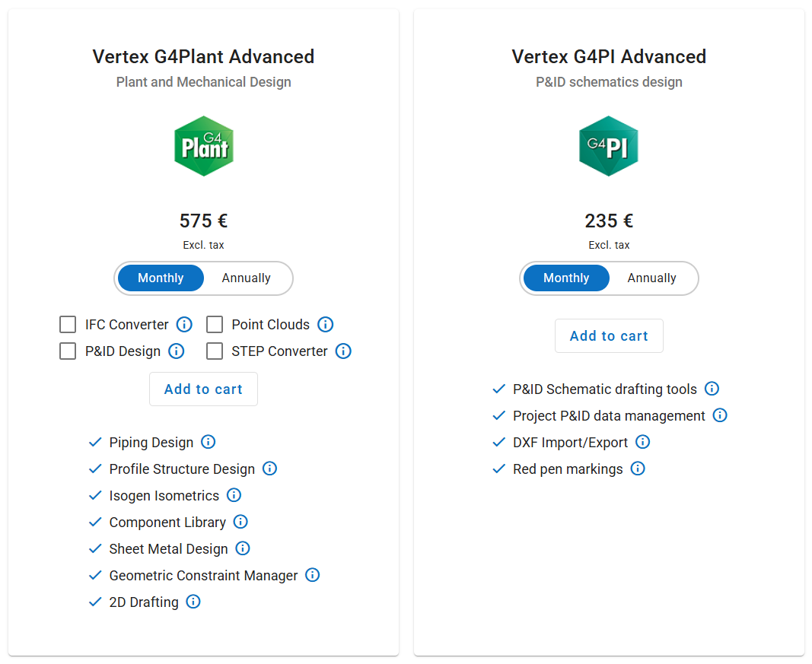Select Monthly billing for G4Plant
The height and width of the screenshot is (664, 812).
coord(161,278)
